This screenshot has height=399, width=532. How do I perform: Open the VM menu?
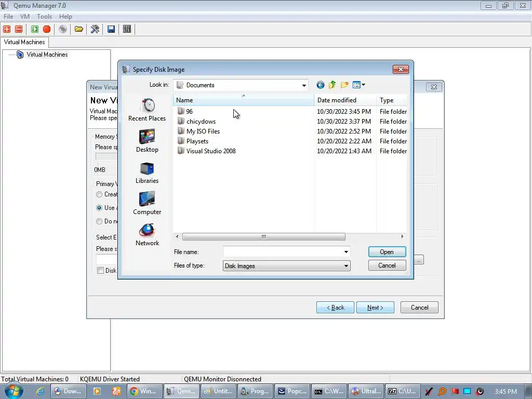point(25,16)
